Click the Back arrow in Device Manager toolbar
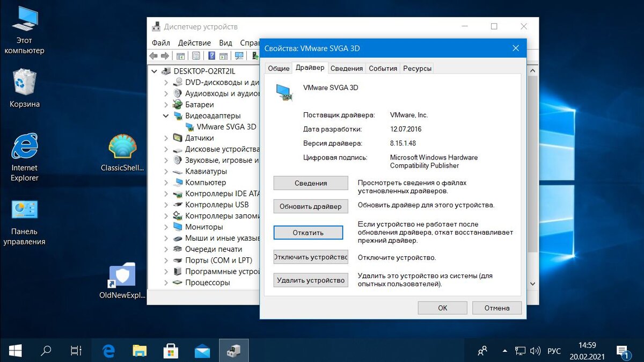This screenshot has width=644, height=362. coord(153,56)
